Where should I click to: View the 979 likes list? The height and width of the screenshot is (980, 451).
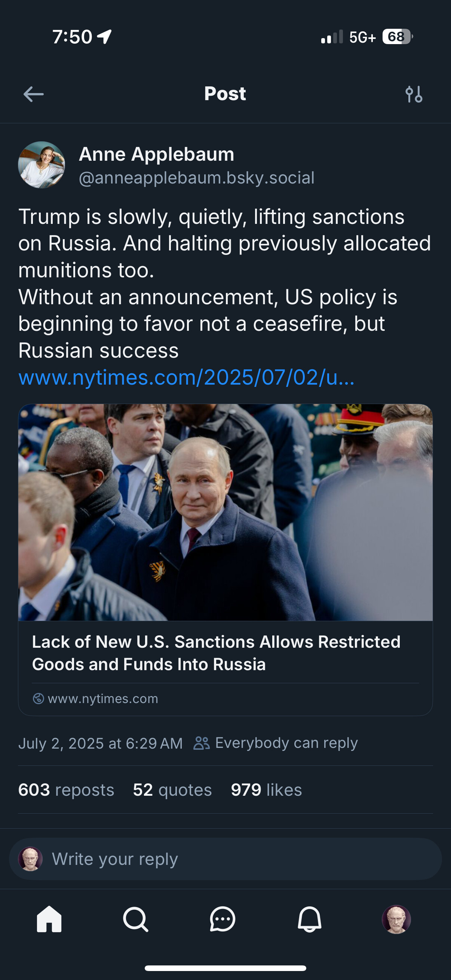pyautogui.click(x=266, y=790)
